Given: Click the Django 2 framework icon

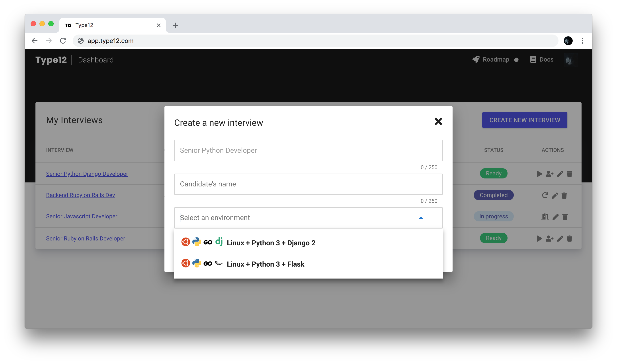Looking at the screenshot, I should [219, 242].
